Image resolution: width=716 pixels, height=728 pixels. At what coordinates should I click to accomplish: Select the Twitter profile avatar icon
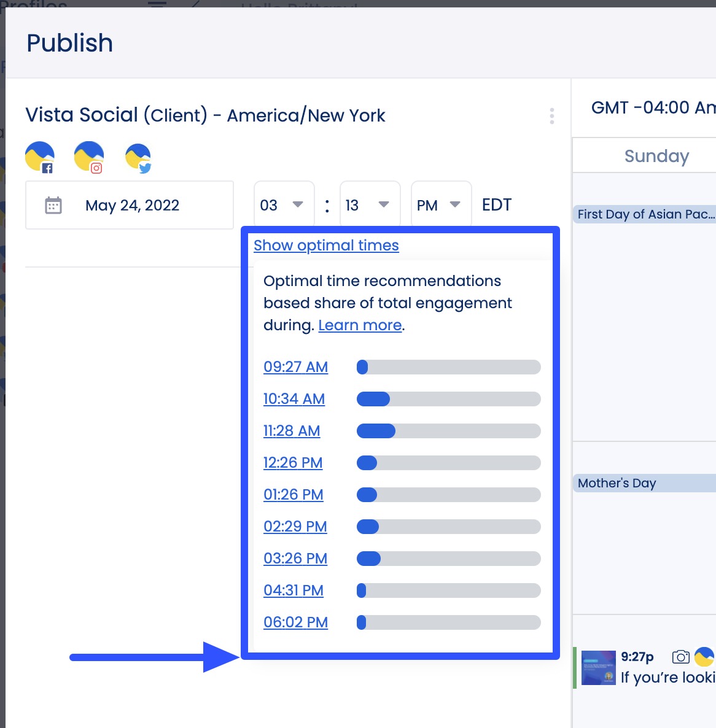pos(138,158)
